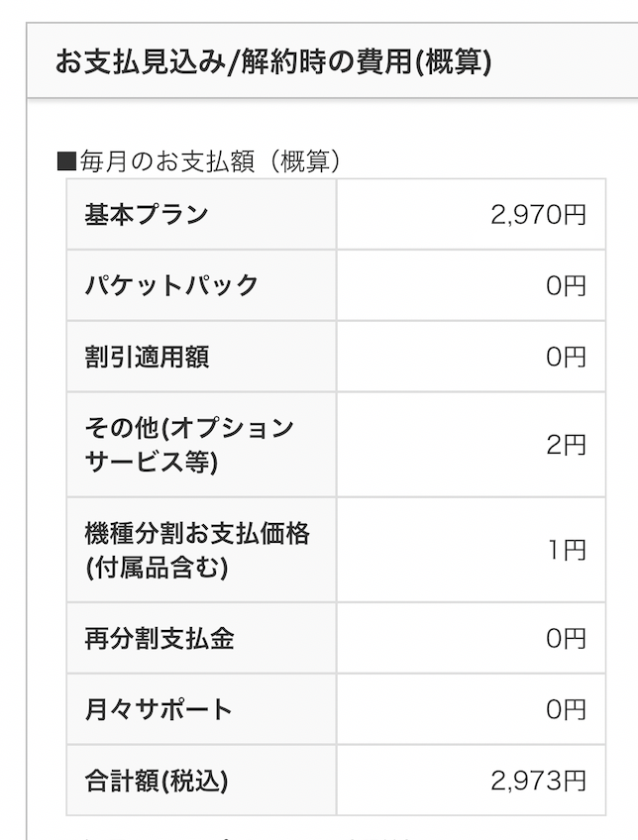
Task: Click the 再分割支払金 row label
Action: point(159,638)
